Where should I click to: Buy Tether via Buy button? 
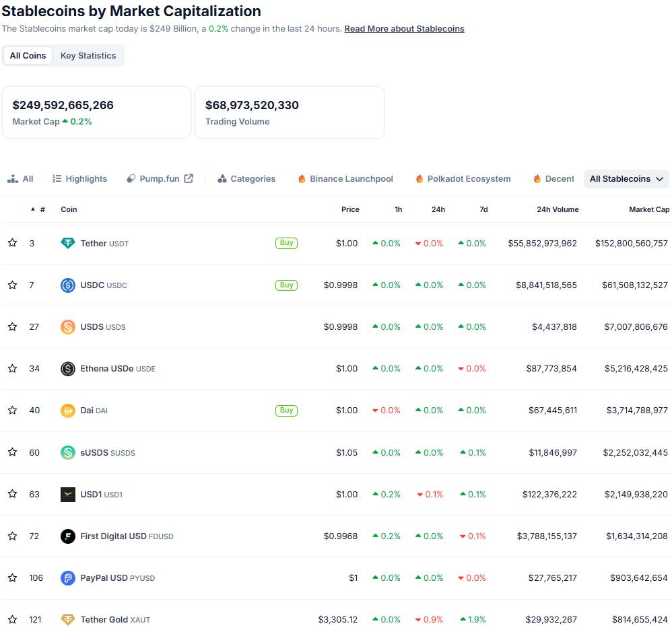click(286, 243)
